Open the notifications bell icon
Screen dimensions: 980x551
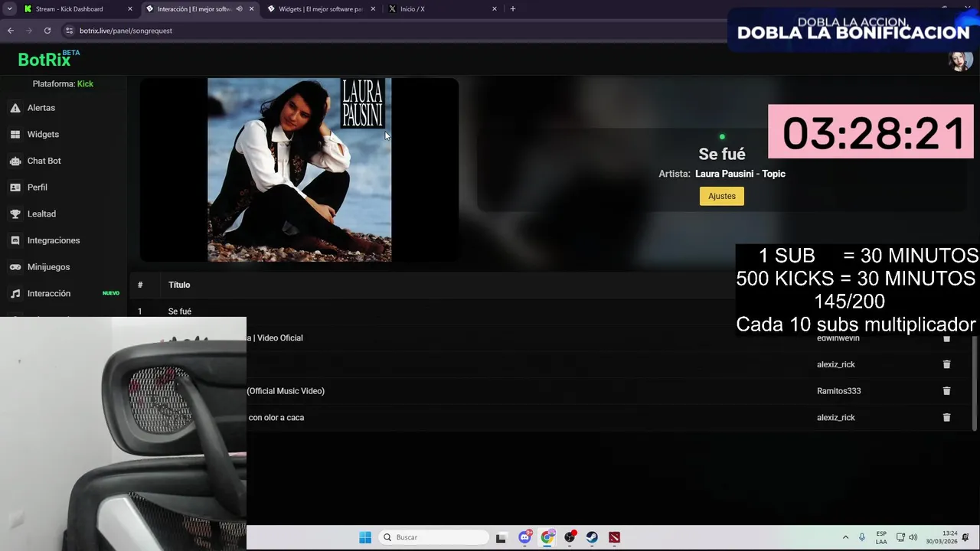coord(965,537)
